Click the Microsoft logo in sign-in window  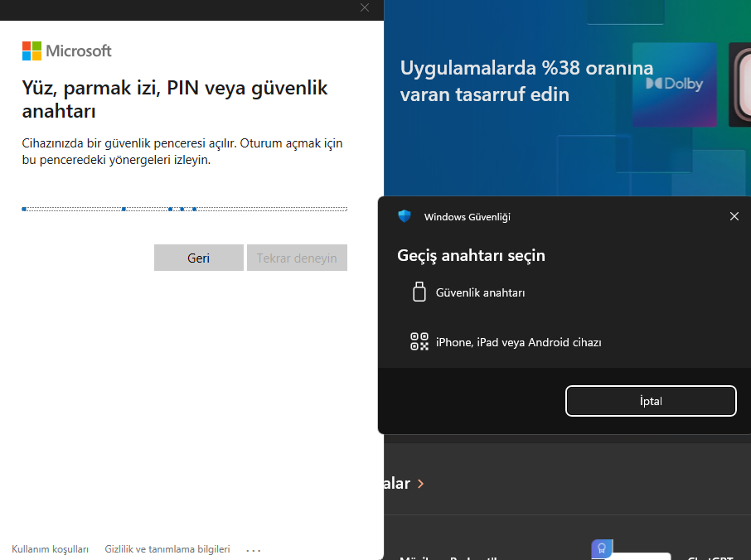[66, 51]
